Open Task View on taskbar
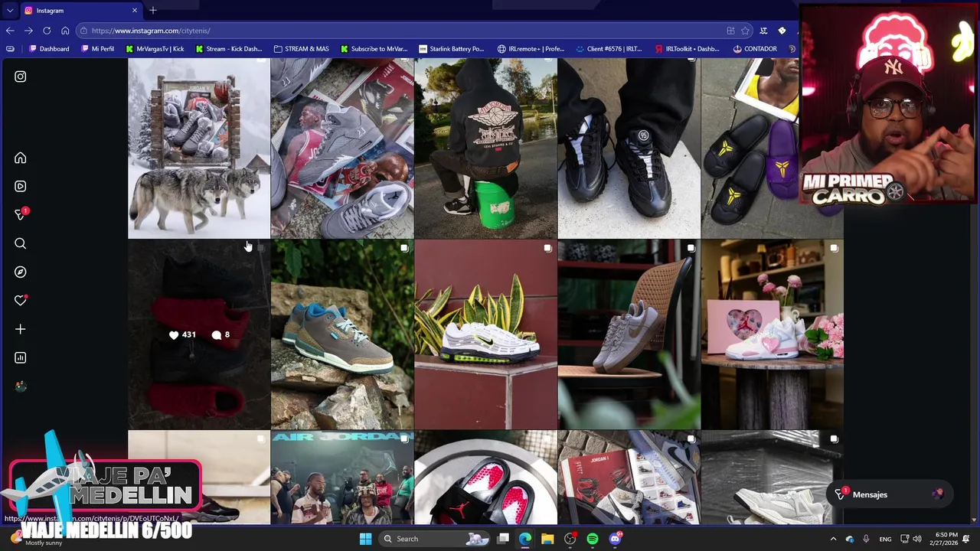This screenshot has height=551, width=980. coord(503,539)
